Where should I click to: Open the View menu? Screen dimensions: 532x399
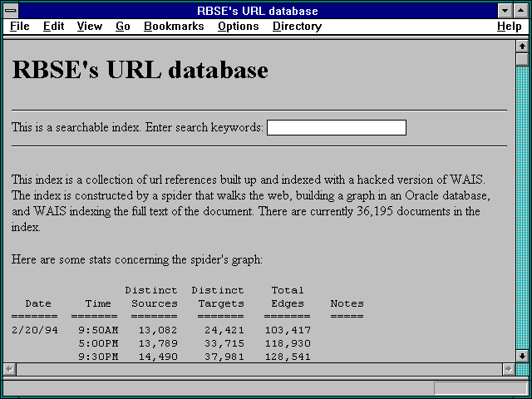tap(89, 27)
